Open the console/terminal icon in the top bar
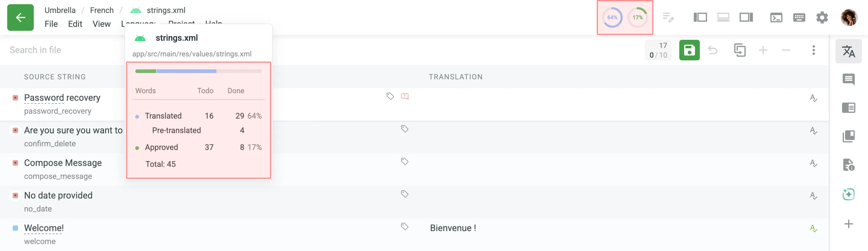This screenshot has height=251, width=868. (776, 17)
